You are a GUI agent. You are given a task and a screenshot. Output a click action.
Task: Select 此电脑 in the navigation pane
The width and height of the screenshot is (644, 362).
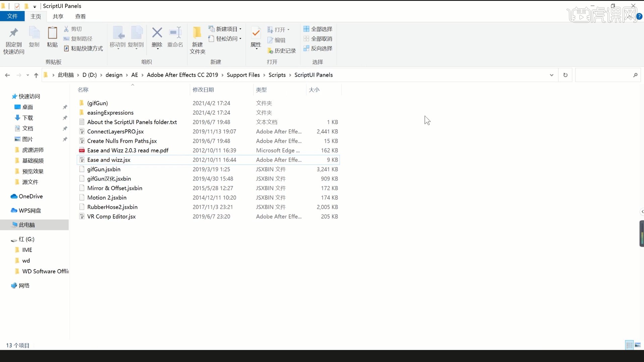pyautogui.click(x=34, y=225)
